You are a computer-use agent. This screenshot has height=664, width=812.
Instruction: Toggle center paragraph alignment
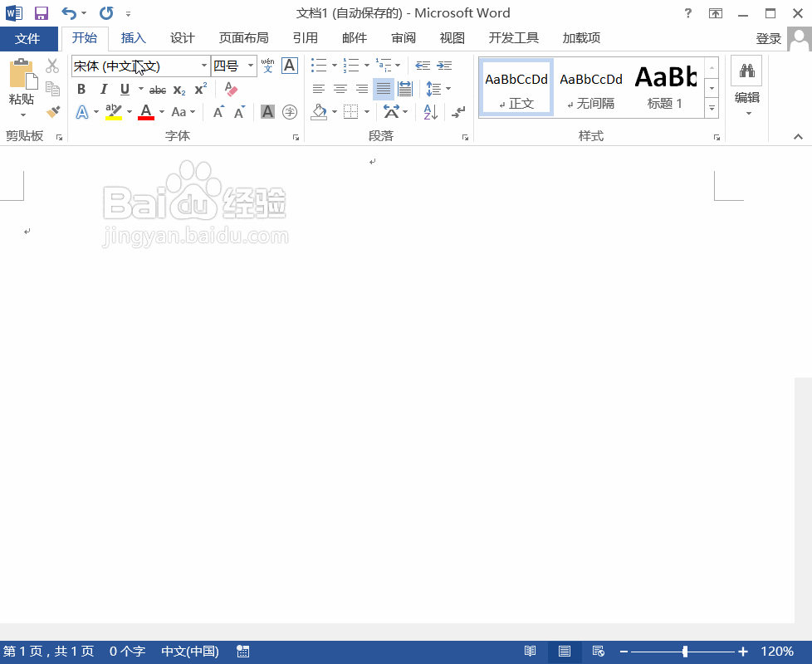[340, 89]
